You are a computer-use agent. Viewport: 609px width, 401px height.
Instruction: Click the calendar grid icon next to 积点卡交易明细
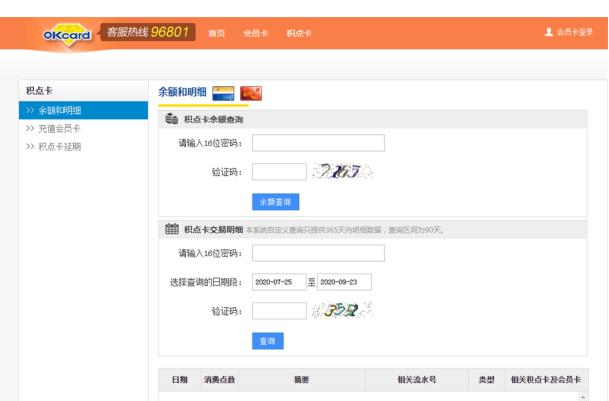coord(172,229)
